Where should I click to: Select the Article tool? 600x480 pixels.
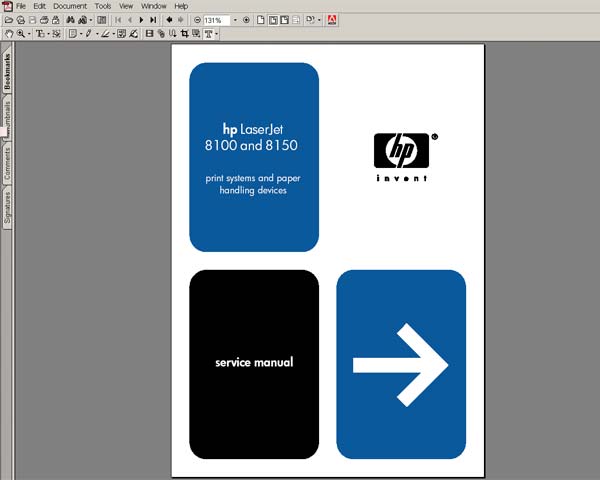coord(173,34)
